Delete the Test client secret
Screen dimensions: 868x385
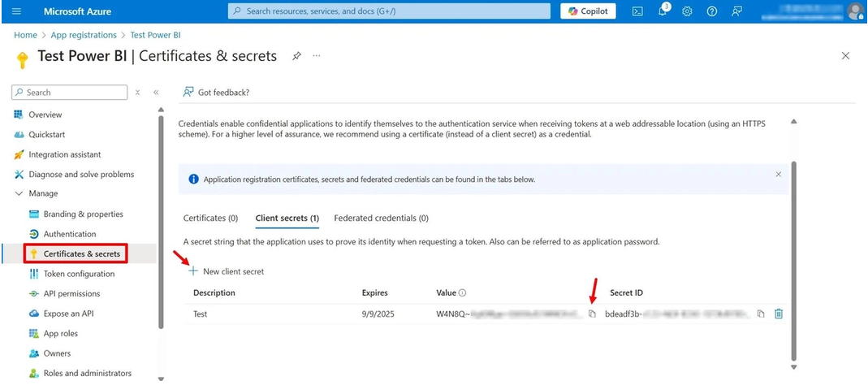[x=779, y=314]
